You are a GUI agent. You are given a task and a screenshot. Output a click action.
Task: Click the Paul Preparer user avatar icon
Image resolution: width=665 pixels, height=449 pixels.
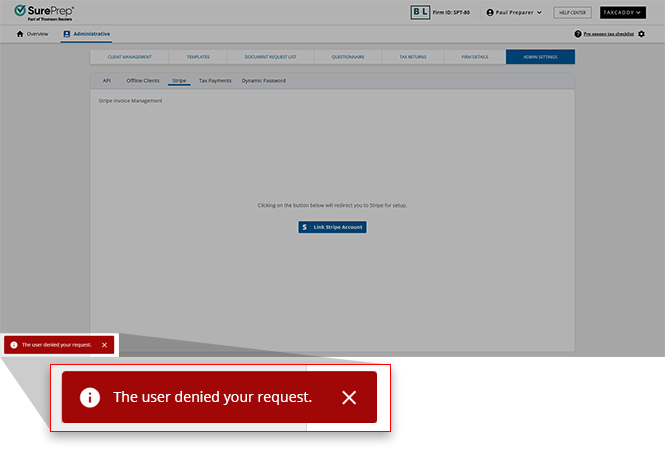pos(490,13)
